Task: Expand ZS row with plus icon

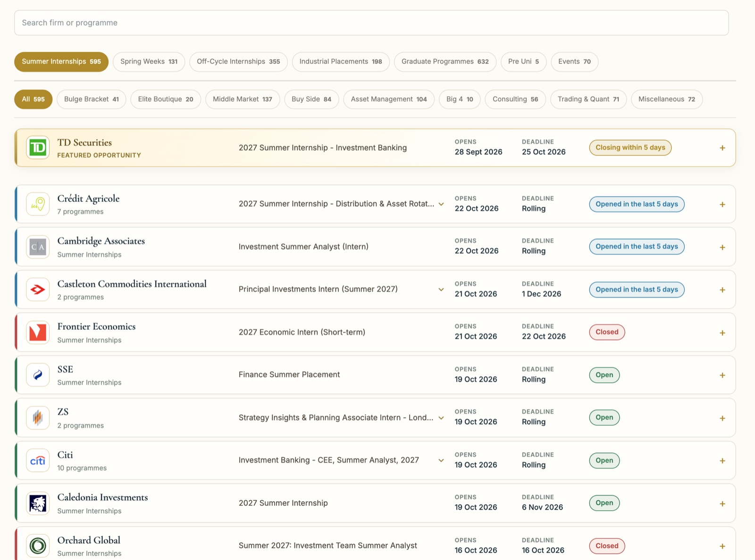Action: tap(722, 418)
